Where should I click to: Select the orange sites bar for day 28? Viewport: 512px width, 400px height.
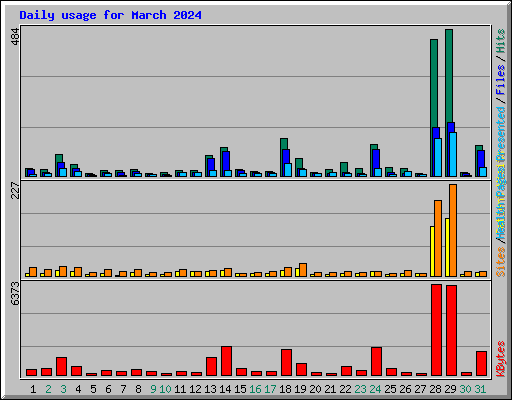coord(438,238)
